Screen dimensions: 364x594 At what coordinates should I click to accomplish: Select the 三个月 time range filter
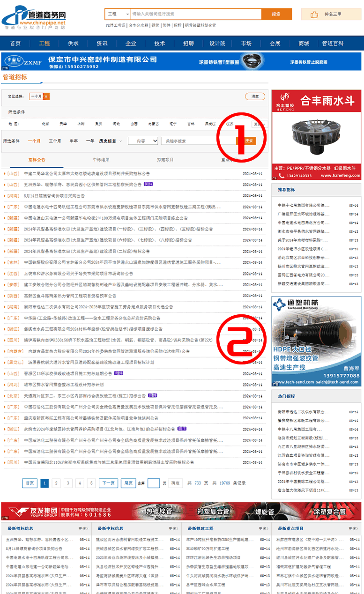tap(55, 141)
